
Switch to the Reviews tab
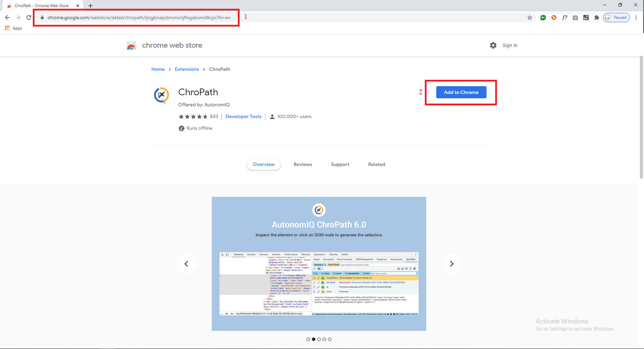pyautogui.click(x=303, y=164)
